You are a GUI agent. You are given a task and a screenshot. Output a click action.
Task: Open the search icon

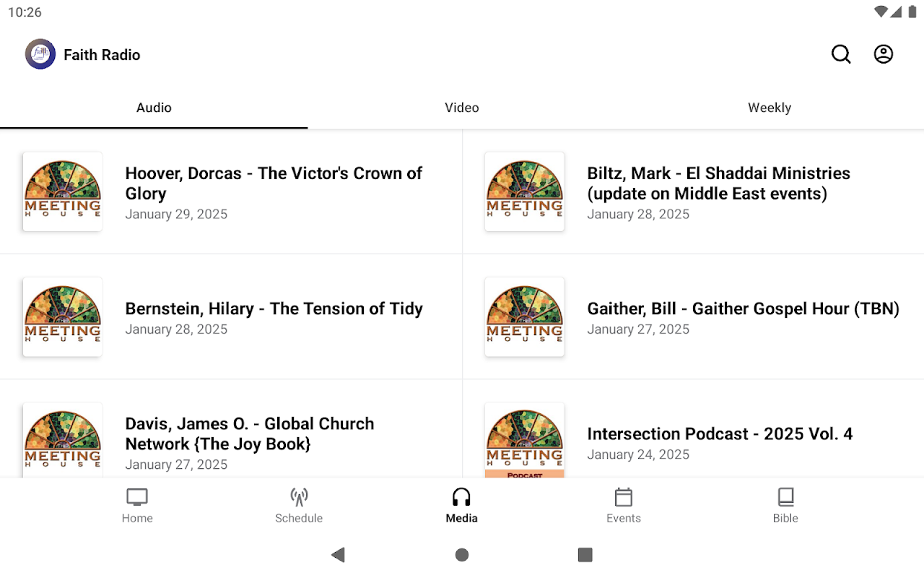tap(841, 54)
